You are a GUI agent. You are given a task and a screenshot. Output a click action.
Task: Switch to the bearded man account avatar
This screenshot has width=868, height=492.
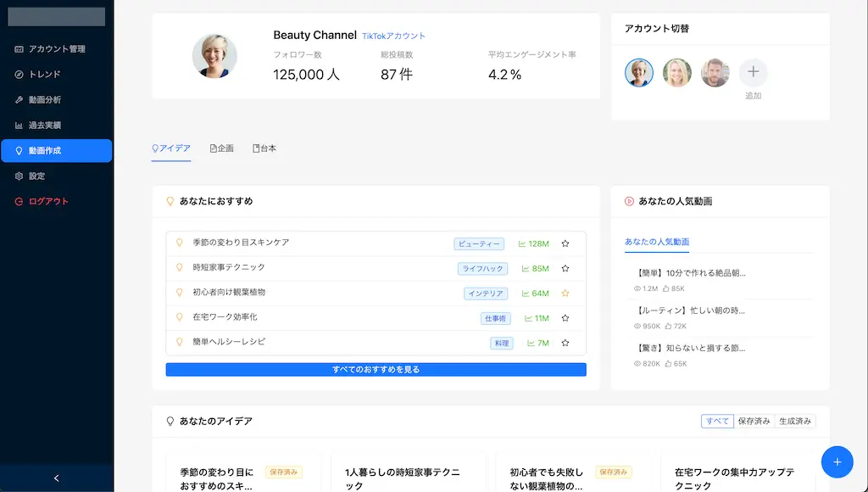[x=715, y=73]
